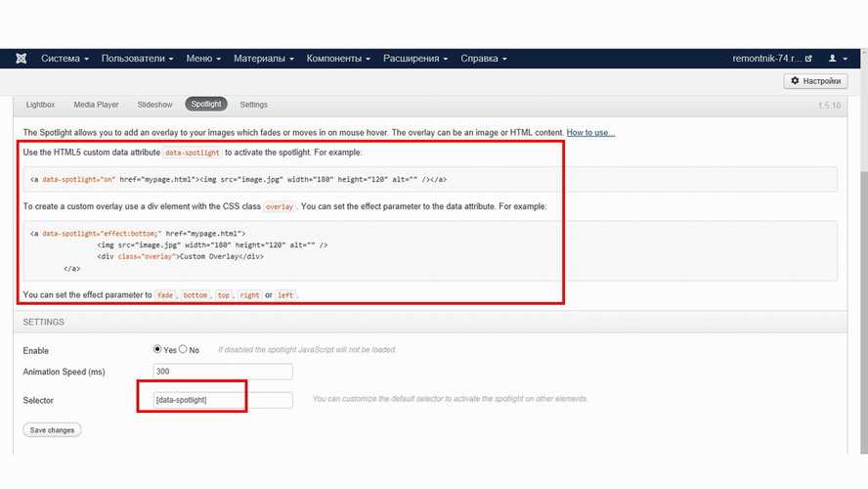Open the user account menu icon
Viewport: 868px width, 489px height.
(x=837, y=59)
